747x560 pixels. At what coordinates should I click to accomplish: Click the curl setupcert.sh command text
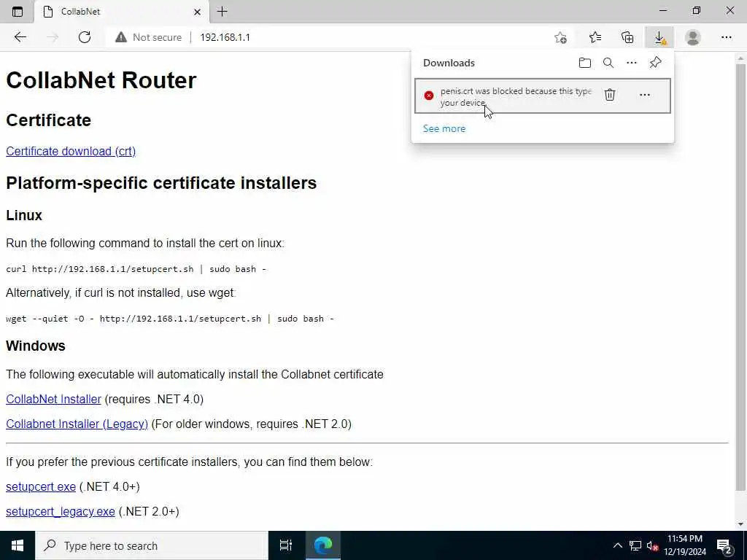[136, 269]
